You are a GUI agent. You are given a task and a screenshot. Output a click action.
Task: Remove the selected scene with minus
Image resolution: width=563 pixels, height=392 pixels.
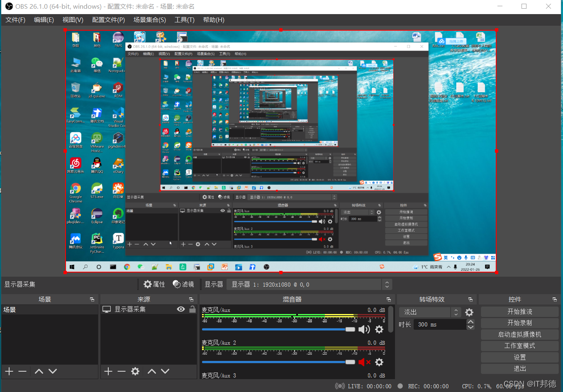tap(22, 371)
